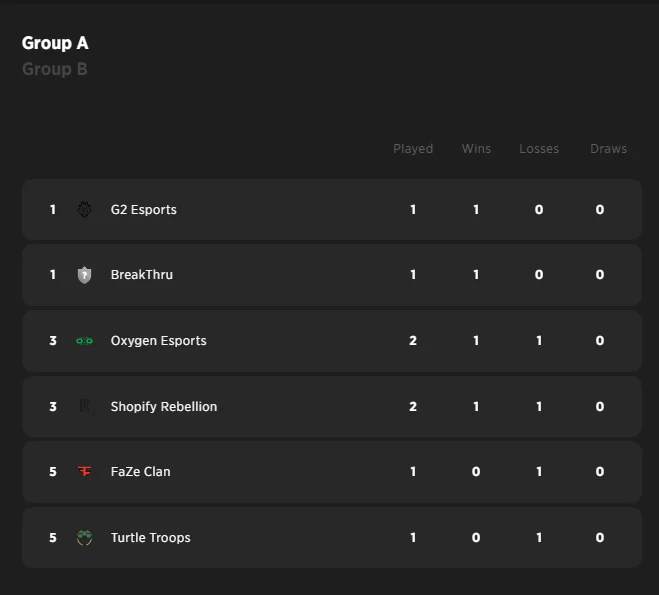The image size is (659, 595).
Task: Click Turtle Troops draws value
Action: (x=600, y=538)
